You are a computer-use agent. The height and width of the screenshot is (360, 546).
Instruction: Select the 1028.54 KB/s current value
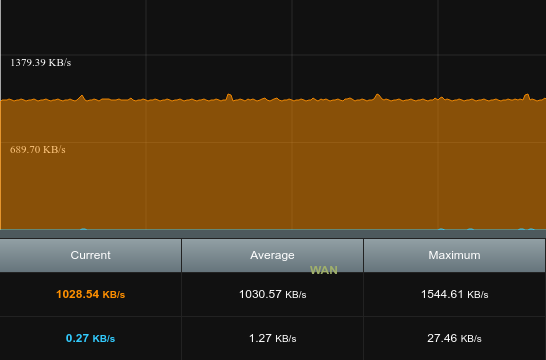tap(91, 295)
